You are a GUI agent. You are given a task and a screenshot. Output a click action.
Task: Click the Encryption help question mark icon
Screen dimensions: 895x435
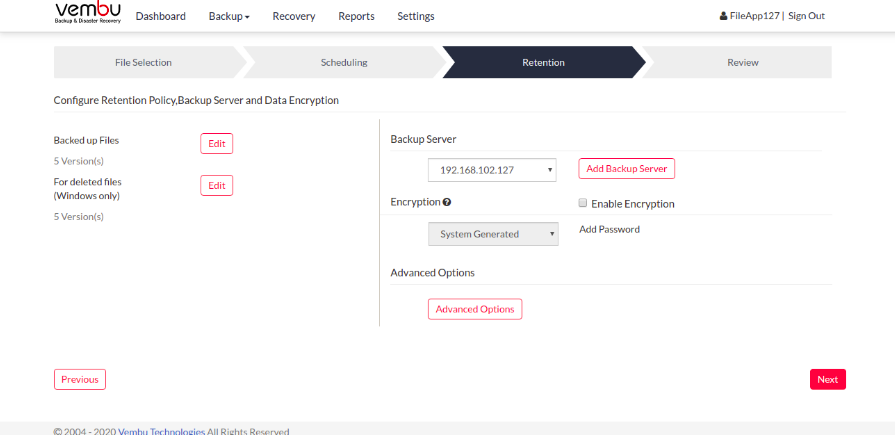447,202
